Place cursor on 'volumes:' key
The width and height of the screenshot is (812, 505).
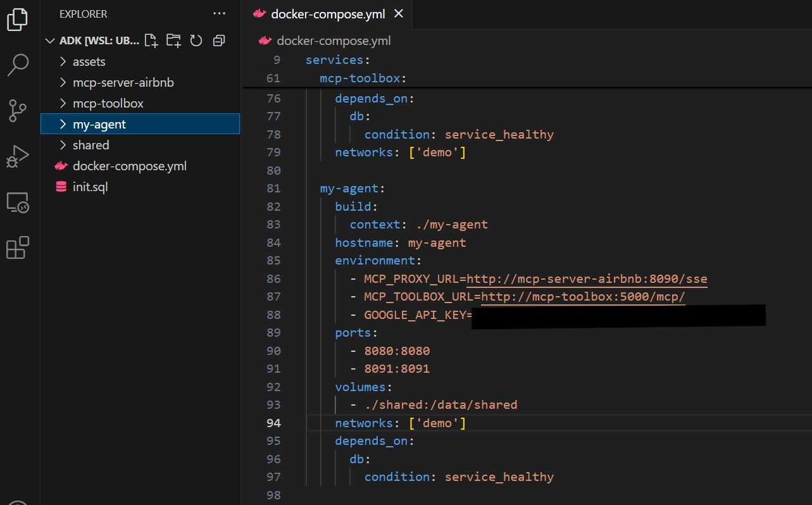364,387
